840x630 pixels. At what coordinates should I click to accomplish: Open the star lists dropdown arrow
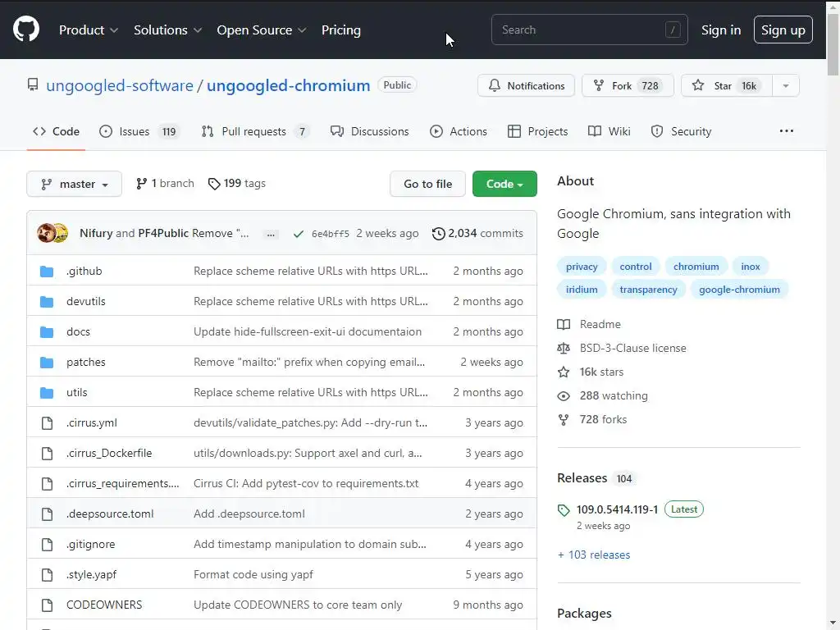785,85
